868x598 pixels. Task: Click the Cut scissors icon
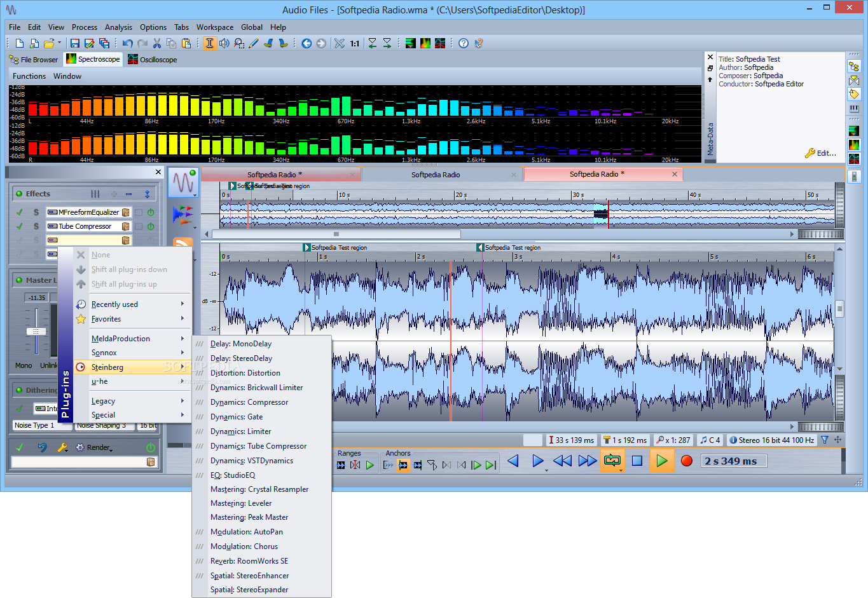point(157,43)
